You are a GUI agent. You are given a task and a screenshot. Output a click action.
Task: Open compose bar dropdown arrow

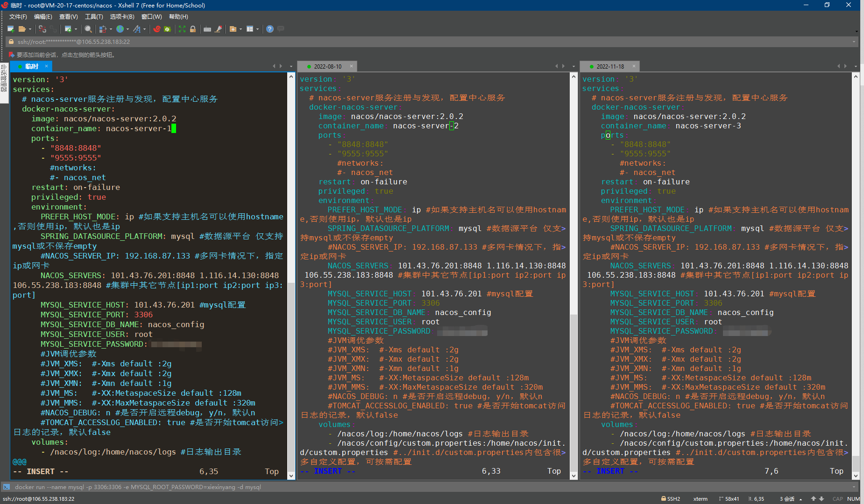(854, 487)
